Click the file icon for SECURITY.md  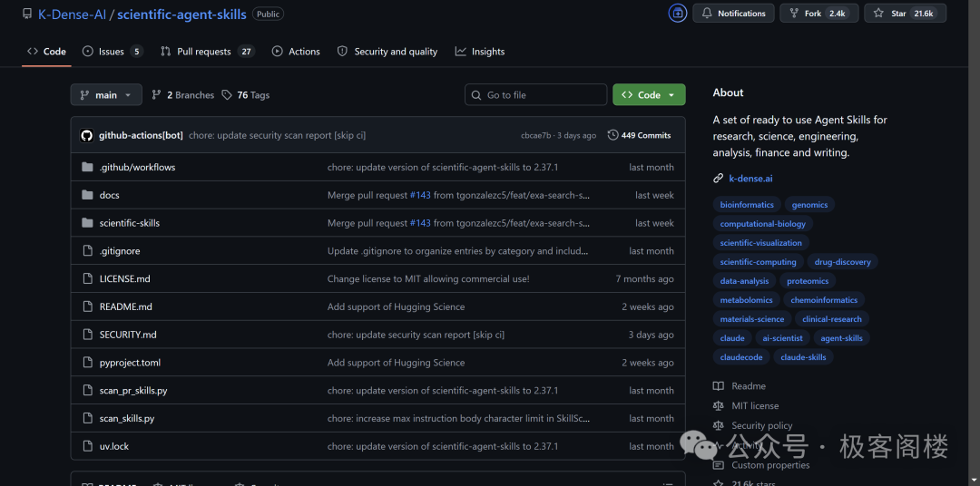click(x=87, y=335)
